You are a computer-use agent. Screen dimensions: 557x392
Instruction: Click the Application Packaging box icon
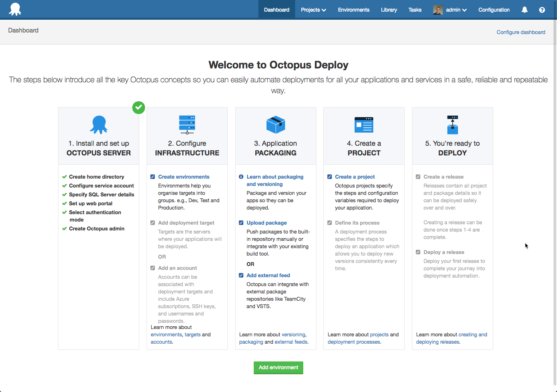click(276, 124)
